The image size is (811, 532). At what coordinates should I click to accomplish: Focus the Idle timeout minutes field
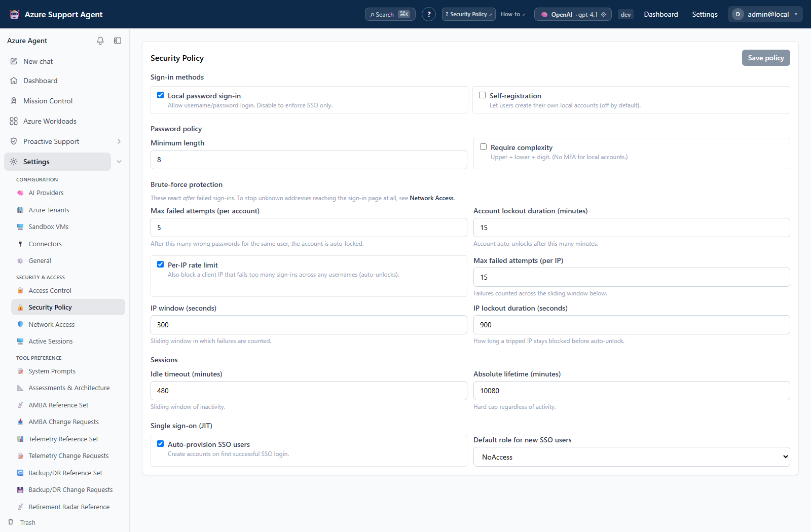pos(309,391)
